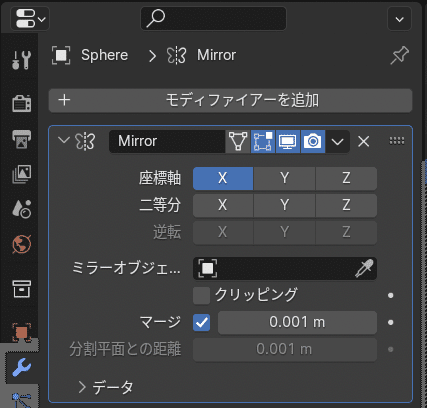Image resolution: width=427 pixels, height=408 pixels.
Task: Open the World properties tab
Action: [x=21, y=244]
